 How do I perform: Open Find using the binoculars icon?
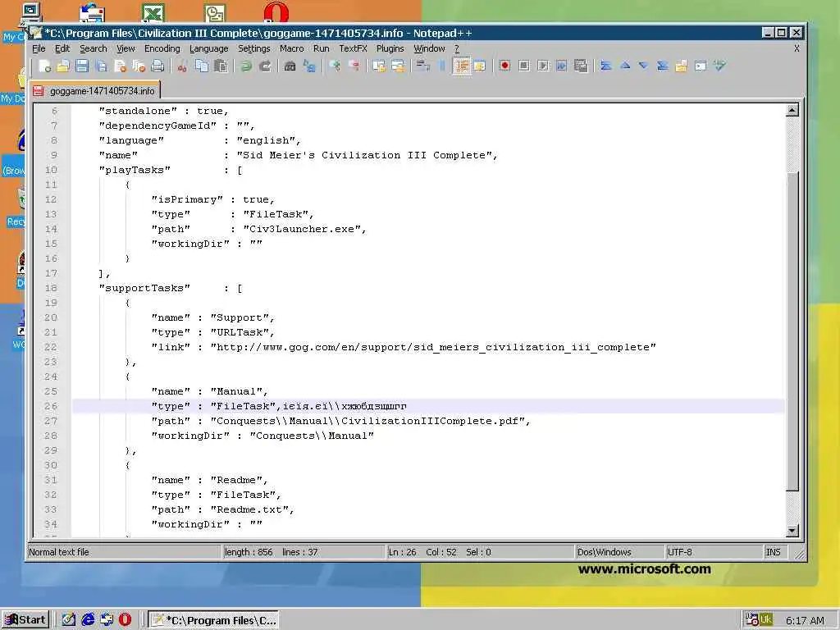290,66
